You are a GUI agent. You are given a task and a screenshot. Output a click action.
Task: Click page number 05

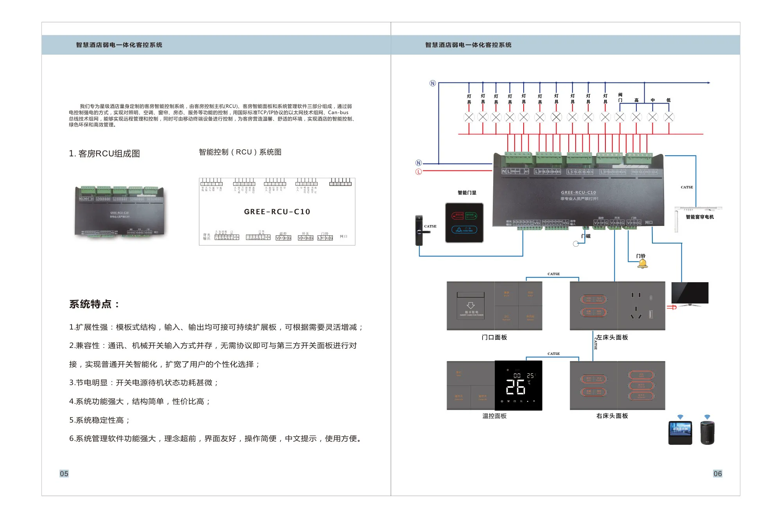click(64, 474)
